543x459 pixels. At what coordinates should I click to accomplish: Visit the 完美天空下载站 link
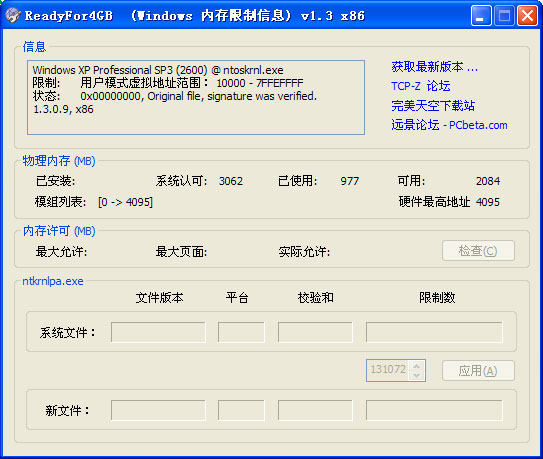433,106
